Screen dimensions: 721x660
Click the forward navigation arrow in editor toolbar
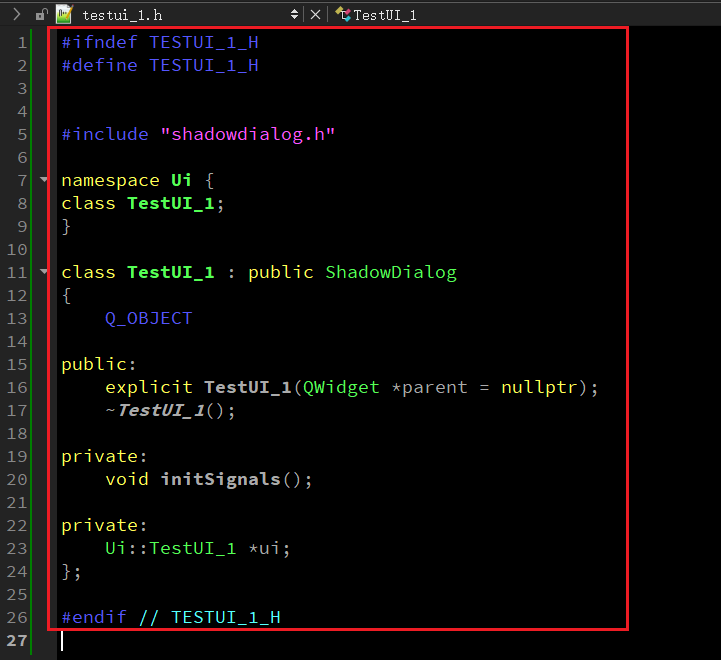click(x=16, y=14)
